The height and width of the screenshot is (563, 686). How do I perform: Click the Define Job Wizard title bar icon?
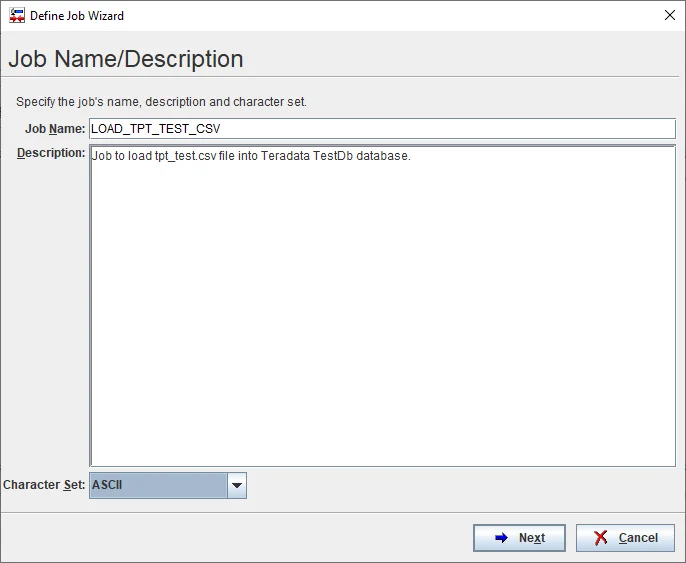pyautogui.click(x=17, y=16)
